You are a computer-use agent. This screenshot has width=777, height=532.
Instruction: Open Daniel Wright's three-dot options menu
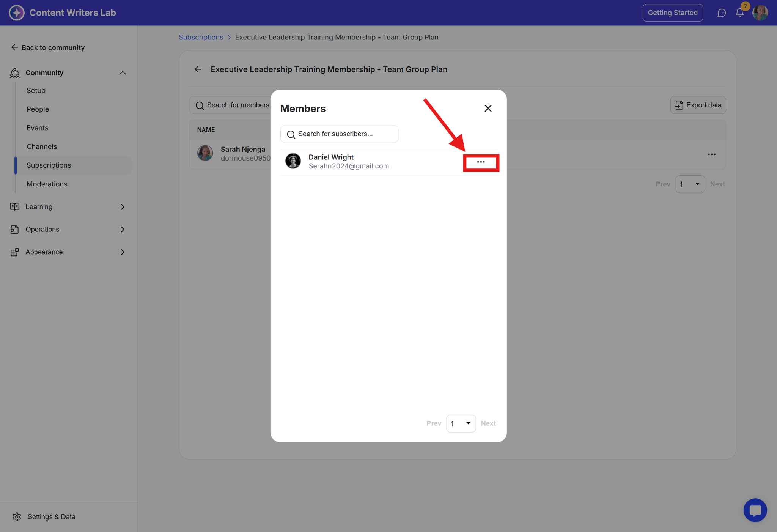[481, 162]
